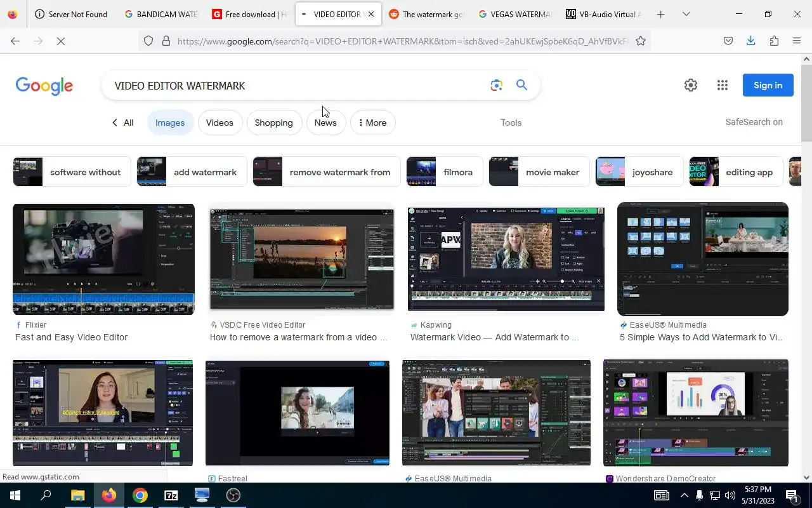Image resolution: width=812 pixels, height=508 pixels.
Task: Open 'Fast and Easy Video Editor' link
Action: point(72,337)
